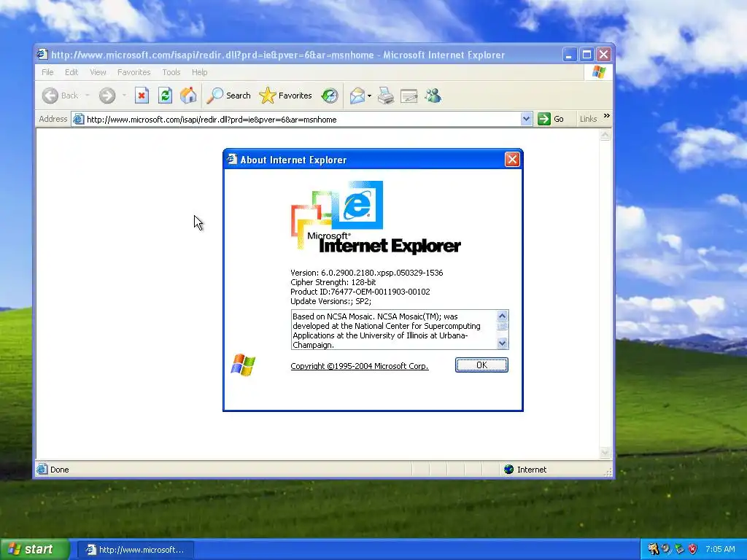Open the Back history dropdown arrow
Screen dimensions: 747x560
tap(88, 96)
